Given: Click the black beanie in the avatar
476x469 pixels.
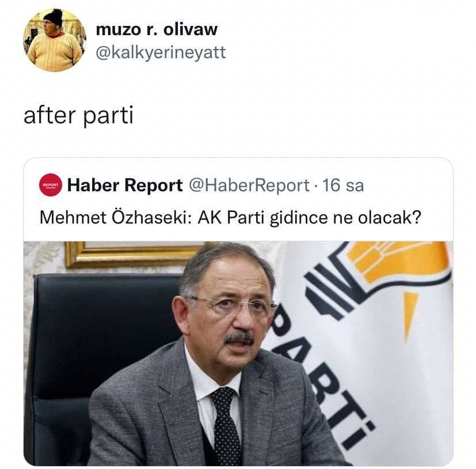Looking at the screenshot, I should click(x=54, y=17).
